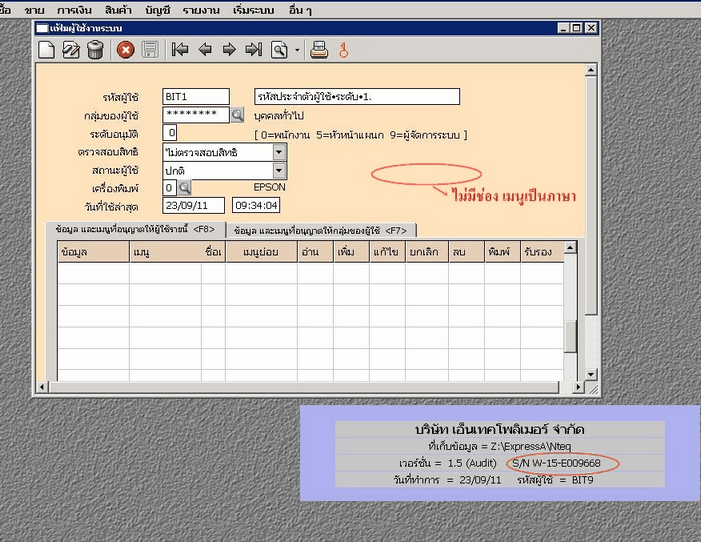The width and height of the screenshot is (701, 542).
Task: Jump to last record arrow
Action: coord(254,49)
